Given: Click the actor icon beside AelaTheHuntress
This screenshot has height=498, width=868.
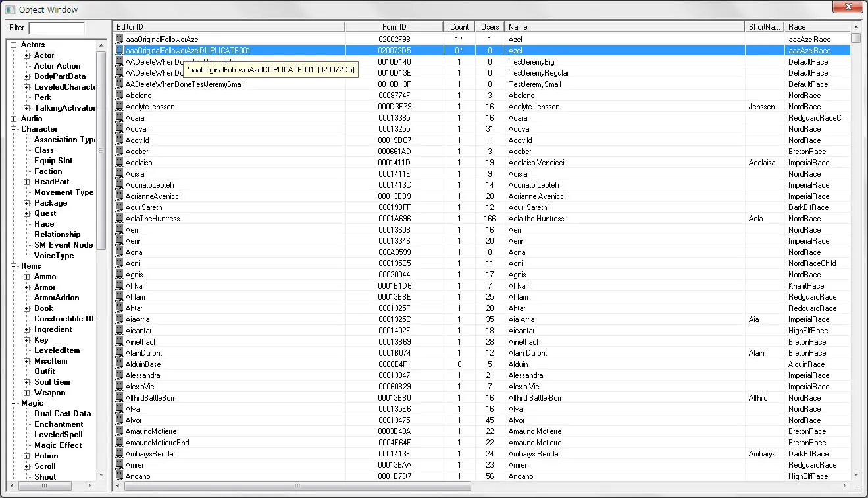Looking at the screenshot, I should 120,219.
